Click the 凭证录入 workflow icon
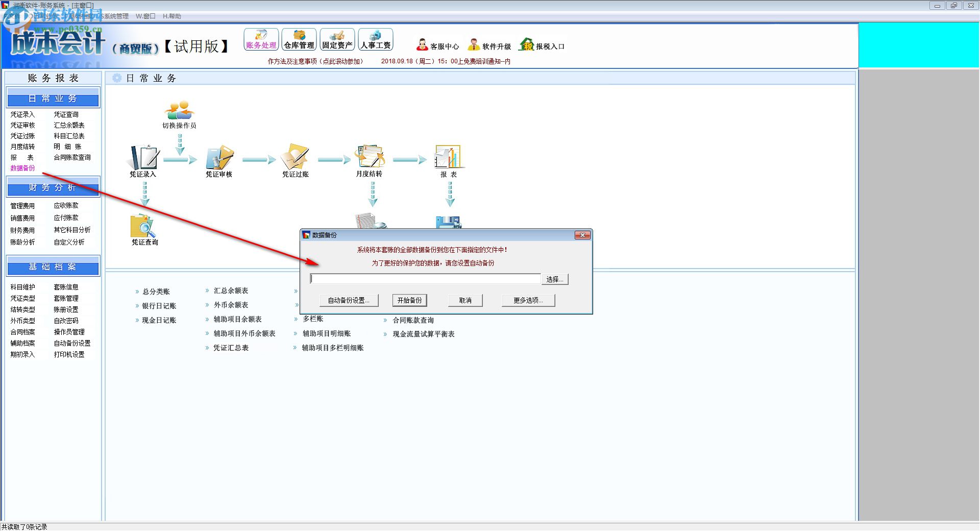This screenshot has height=531, width=980. point(143,161)
